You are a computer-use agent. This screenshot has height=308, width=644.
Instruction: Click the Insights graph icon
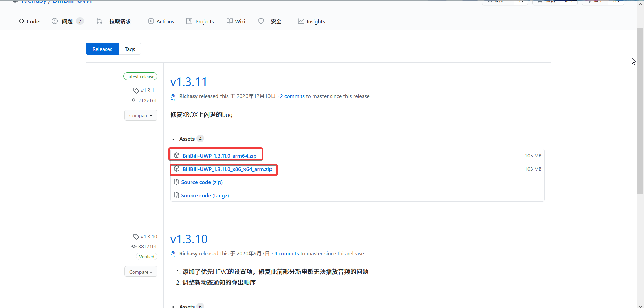coord(301,21)
